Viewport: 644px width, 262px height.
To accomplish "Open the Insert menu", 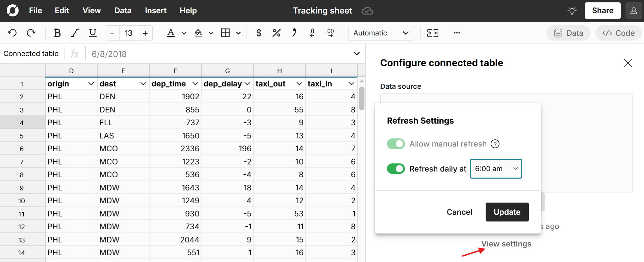I will [155, 11].
